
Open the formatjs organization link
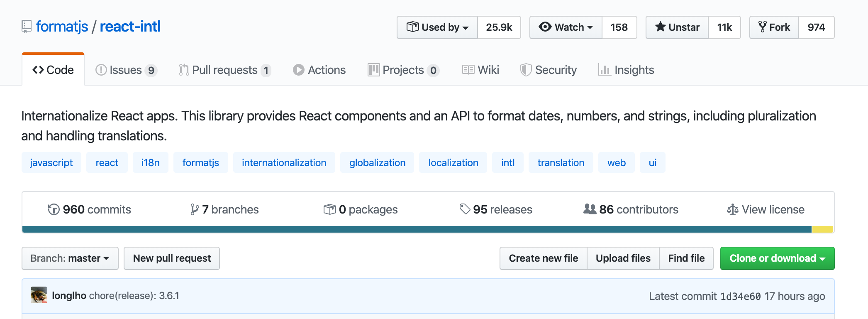[x=62, y=27]
